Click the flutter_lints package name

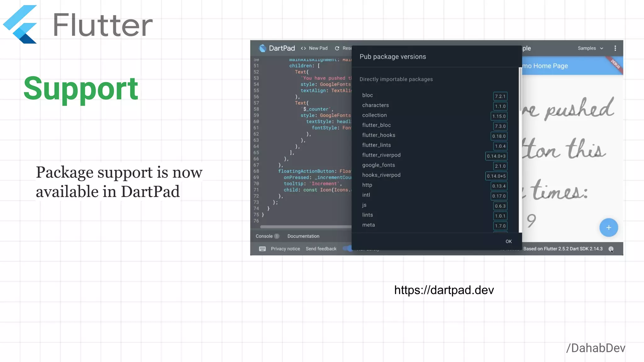click(376, 145)
